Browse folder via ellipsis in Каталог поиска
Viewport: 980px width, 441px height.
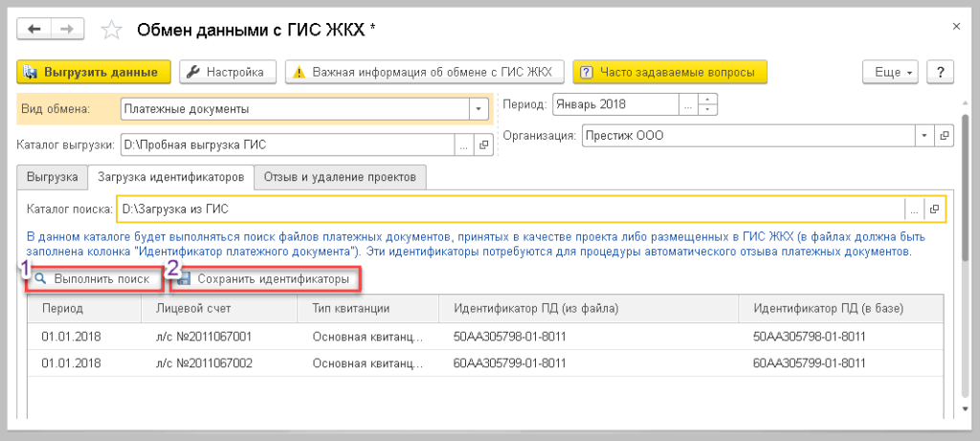coord(914,209)
